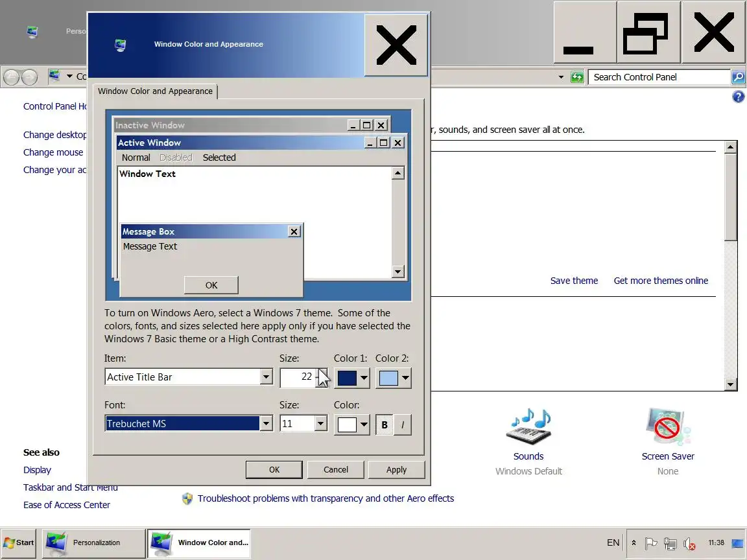Toggle Italic font style button
This screenshot has height=560, width=747.
click(403, 425)
